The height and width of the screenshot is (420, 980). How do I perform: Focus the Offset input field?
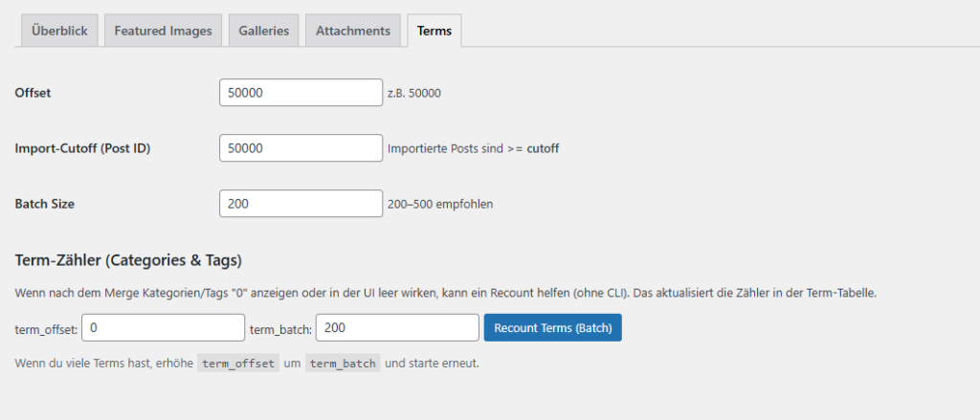pyautogui.click(x=301, y=93)
